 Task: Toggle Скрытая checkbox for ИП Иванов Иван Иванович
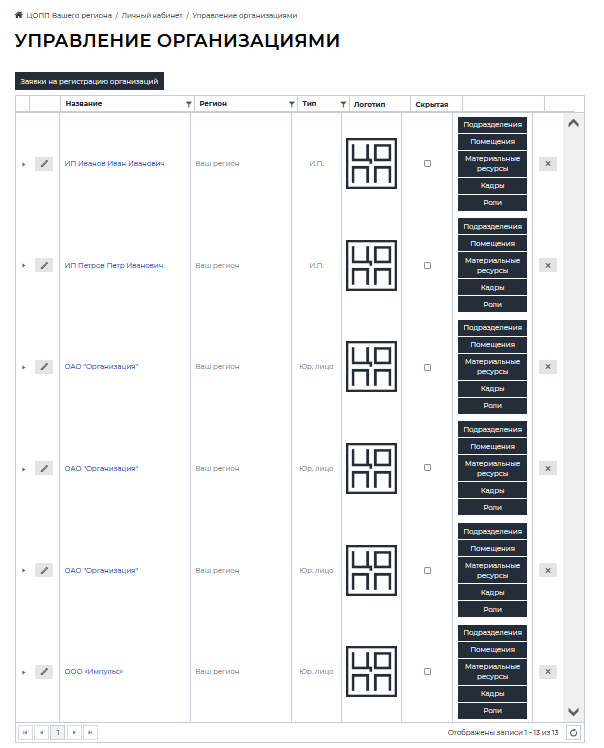428,164
